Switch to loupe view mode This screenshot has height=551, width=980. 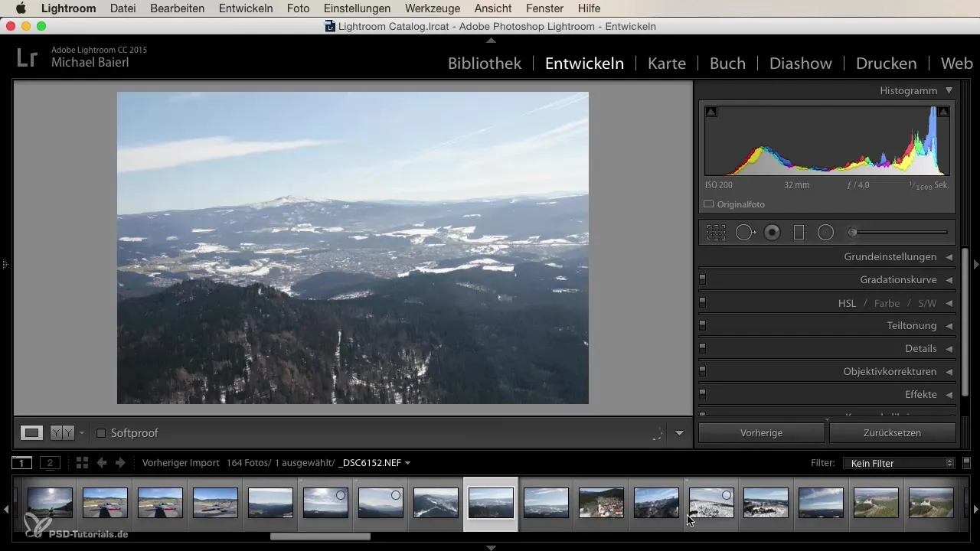click(31, 433)
